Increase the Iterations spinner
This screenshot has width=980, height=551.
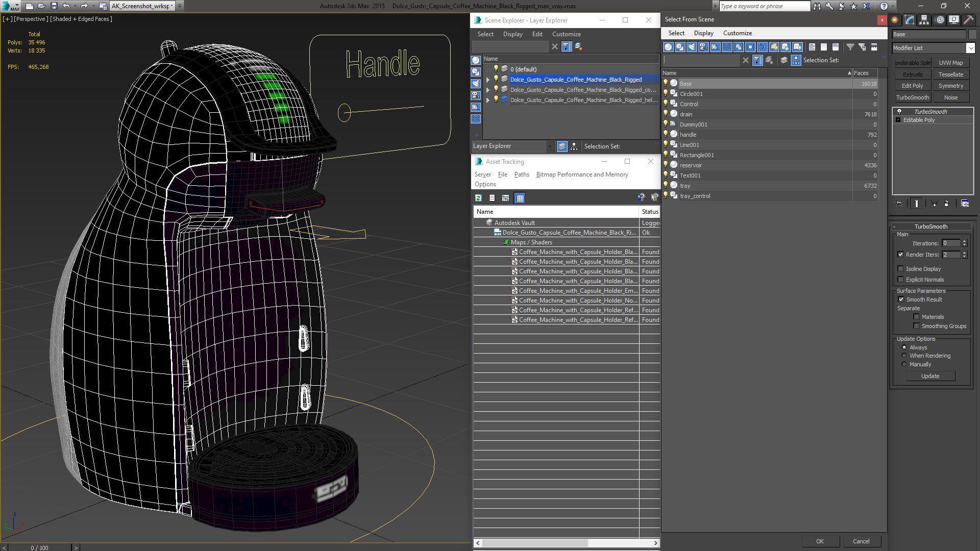click(964, 241)
